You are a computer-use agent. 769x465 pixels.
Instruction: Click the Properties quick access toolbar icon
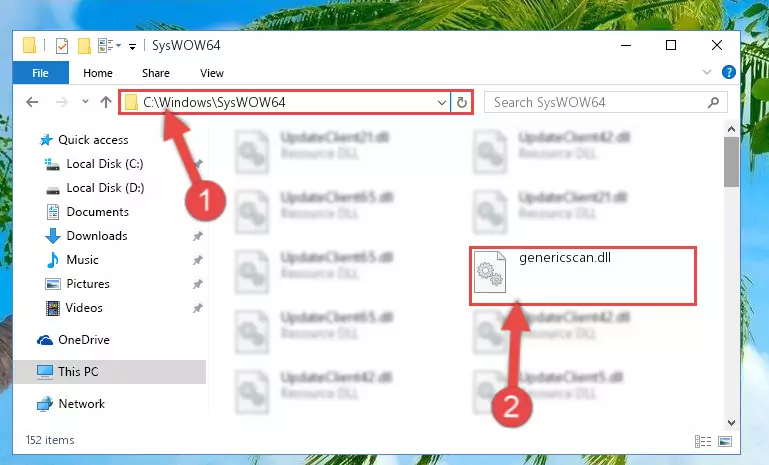coord(62,46)
